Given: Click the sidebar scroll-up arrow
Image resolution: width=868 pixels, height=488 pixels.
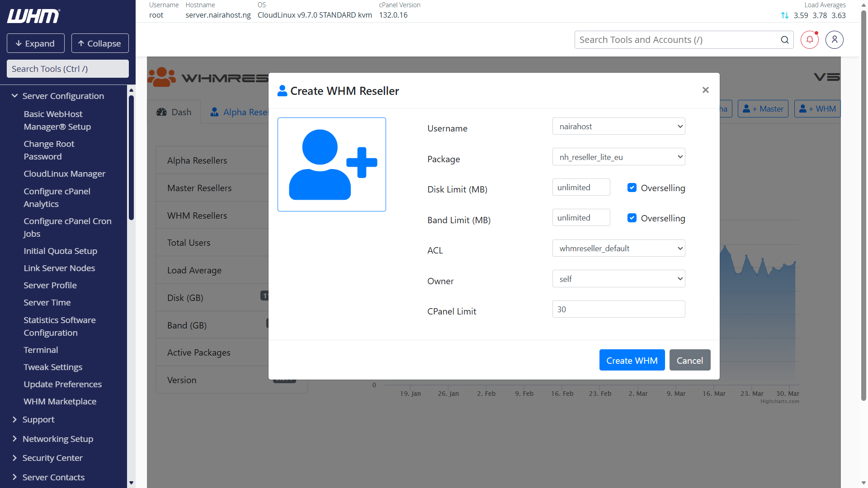Looking at the screenshot, I should point(131,89).
